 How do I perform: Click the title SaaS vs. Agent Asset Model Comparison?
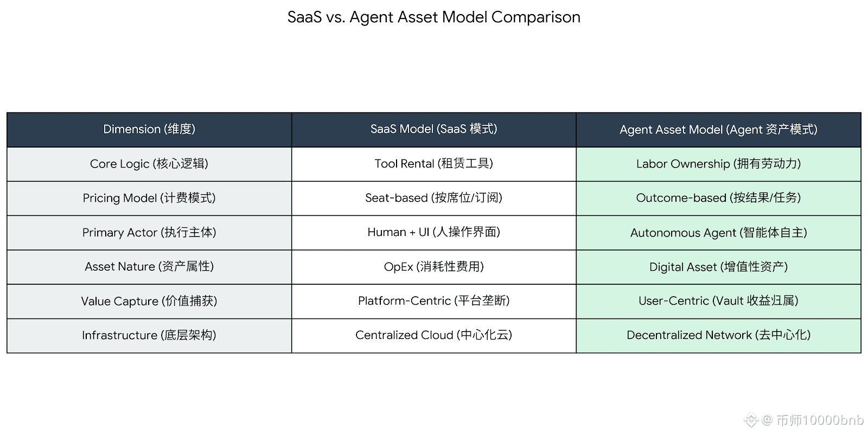[x=433, y=17]
